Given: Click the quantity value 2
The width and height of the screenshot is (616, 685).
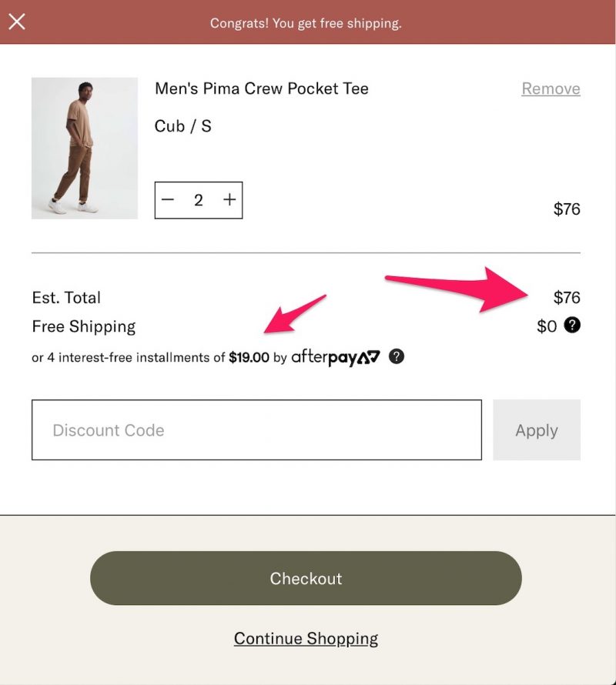Looking at the screenshot, I should pos(199,200).
